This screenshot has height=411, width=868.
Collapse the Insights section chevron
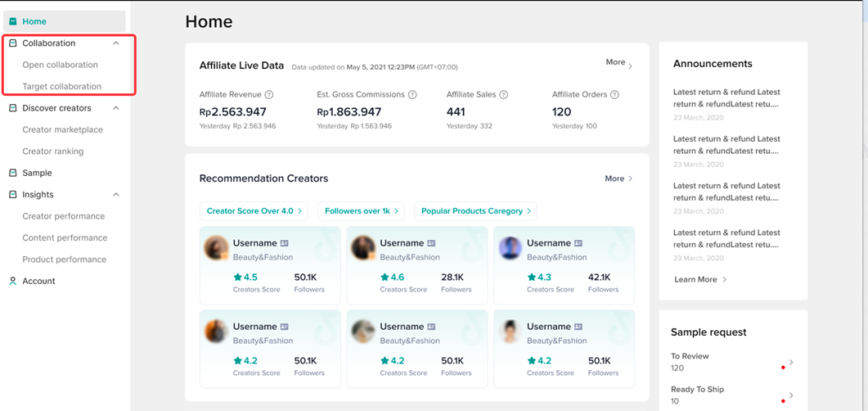tap(116, 195)
